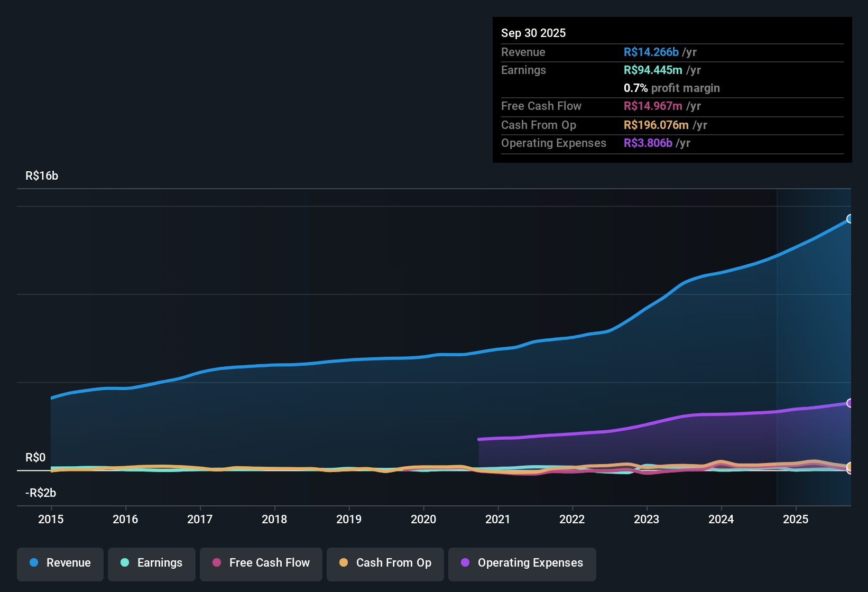Viewport: 868px width, 592px height.
Task: Click the R$16b axis label
Action: pyautogui.click(x=41, y=175)
